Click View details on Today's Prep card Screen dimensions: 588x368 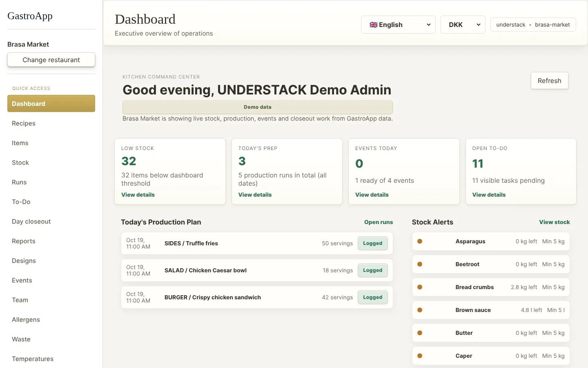pos(255,195)
